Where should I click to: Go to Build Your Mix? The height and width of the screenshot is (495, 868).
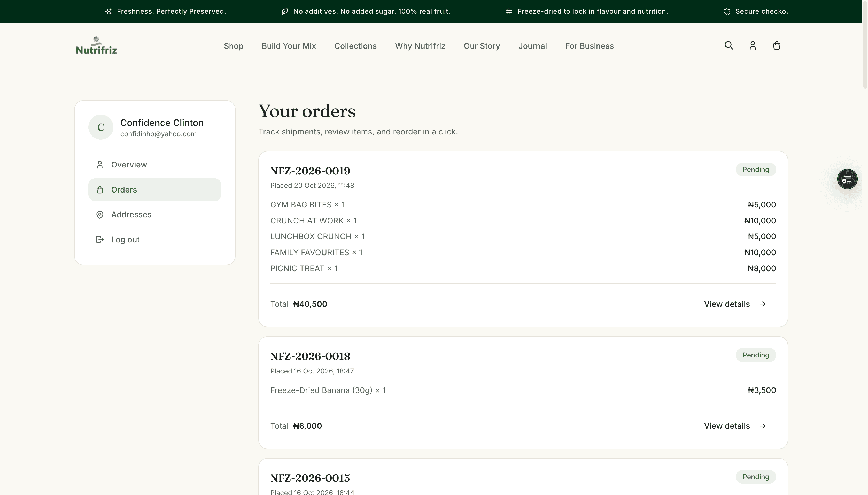point(289,46)
